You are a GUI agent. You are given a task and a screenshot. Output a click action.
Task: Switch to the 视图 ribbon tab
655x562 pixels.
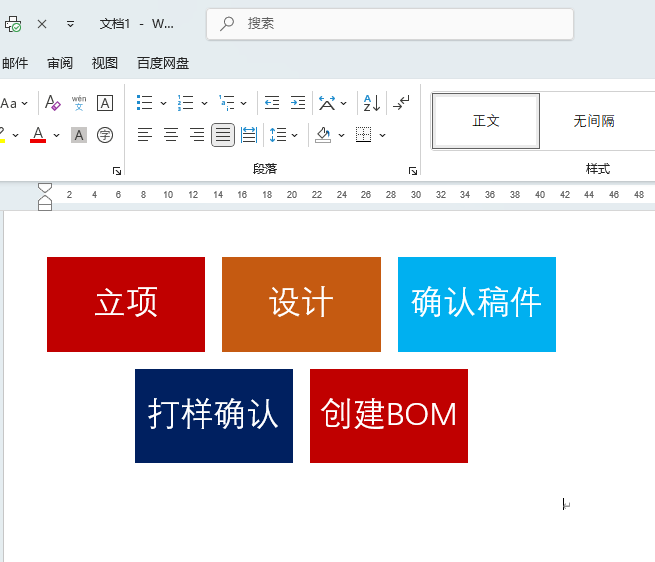(x=105, y=63)
